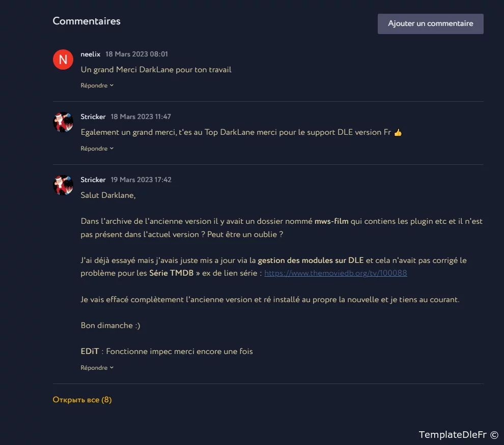
Task: Follow the themoviedb.org/tv/100088 link
Action: click(335, 273)
